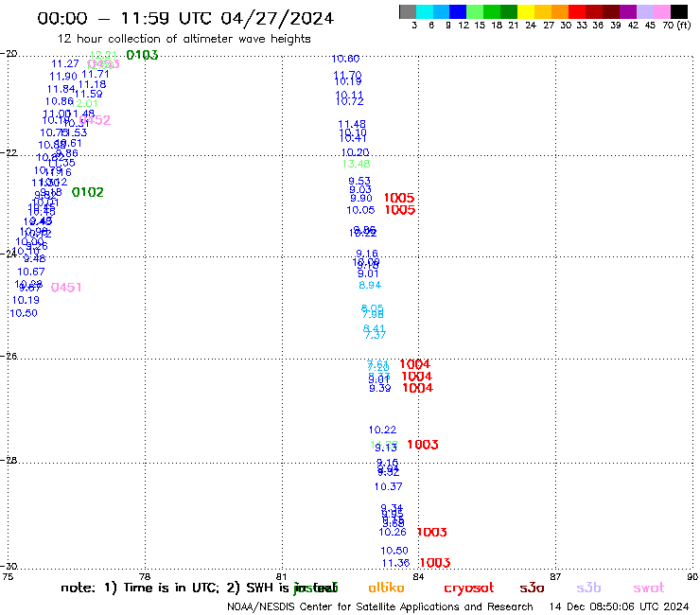Viewport: 700px width, 615px height.
Task: Click the wave height value '11.36'
Action: [x=396, y=563]
